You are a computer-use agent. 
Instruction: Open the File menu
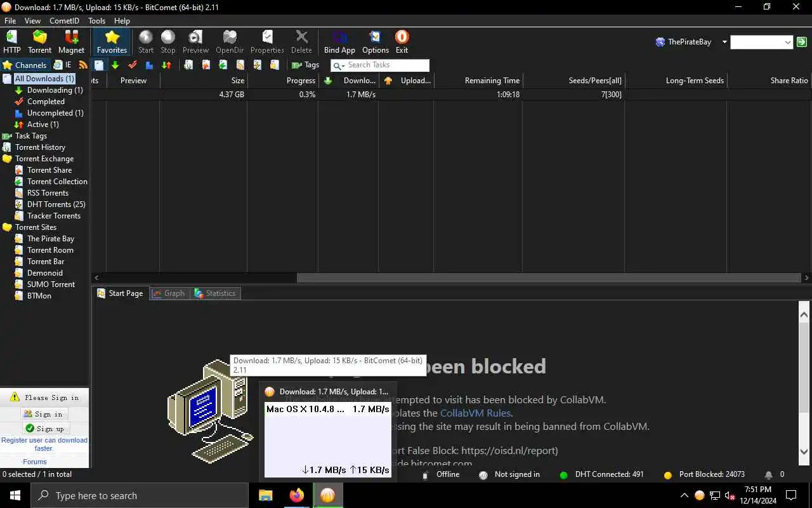tap(10, 21)
